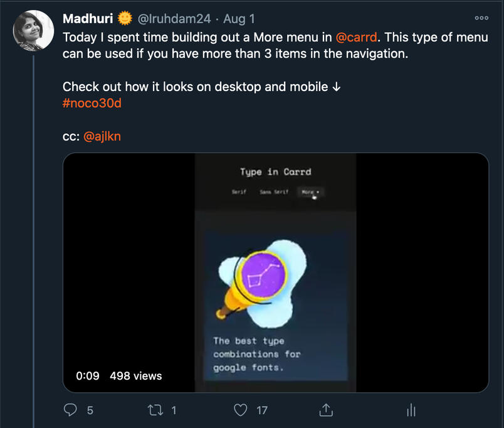Click the Madhuri display name
This screenshot has height=428, width=504.
88,19
